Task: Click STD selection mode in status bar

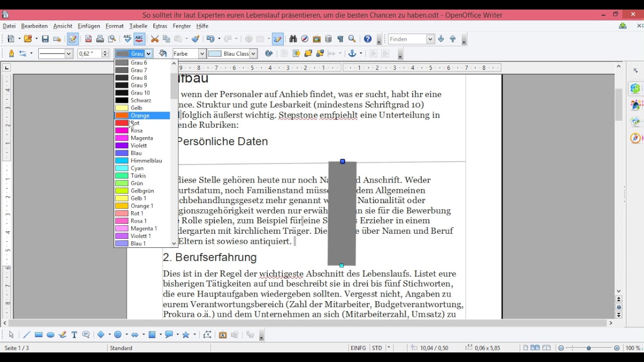Action: click(x=377, y=348)
